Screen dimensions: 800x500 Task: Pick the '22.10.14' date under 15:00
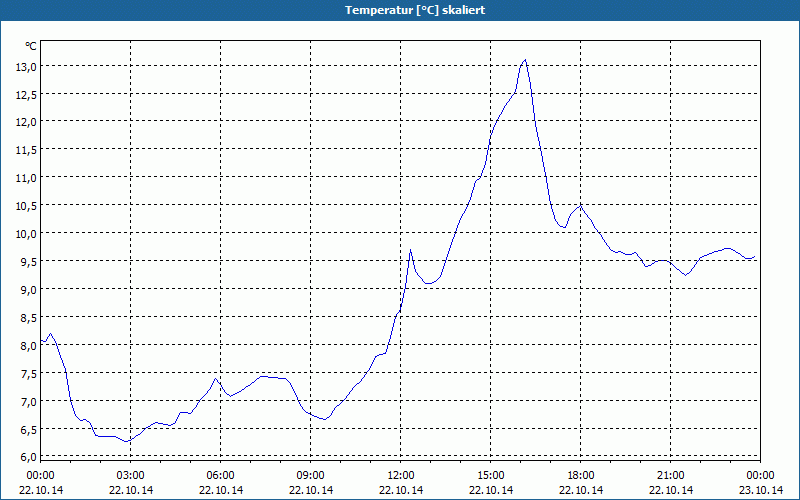pyautogui.click(x=491, y=490)
